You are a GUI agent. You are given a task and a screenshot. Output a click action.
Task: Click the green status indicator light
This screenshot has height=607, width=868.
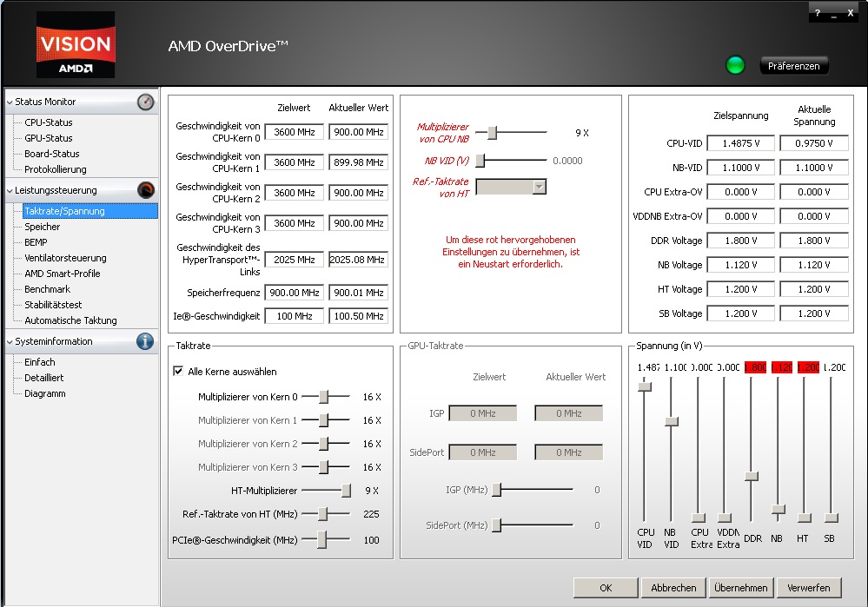735,65
